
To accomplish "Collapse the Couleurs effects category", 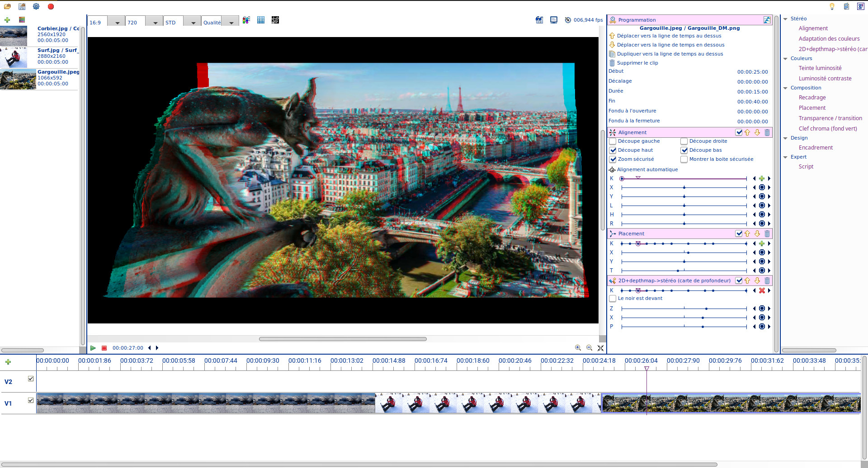I will point(786,59).
